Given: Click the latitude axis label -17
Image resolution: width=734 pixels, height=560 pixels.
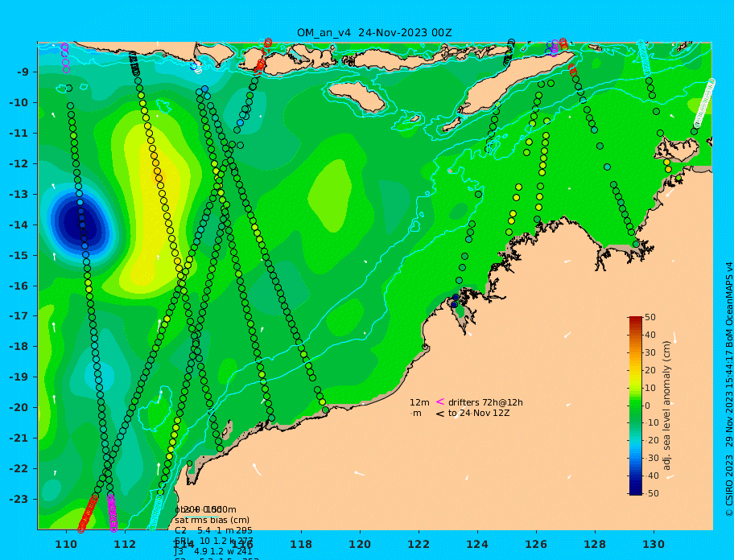Looking at the screenshot, I should (x=20, y=316).
